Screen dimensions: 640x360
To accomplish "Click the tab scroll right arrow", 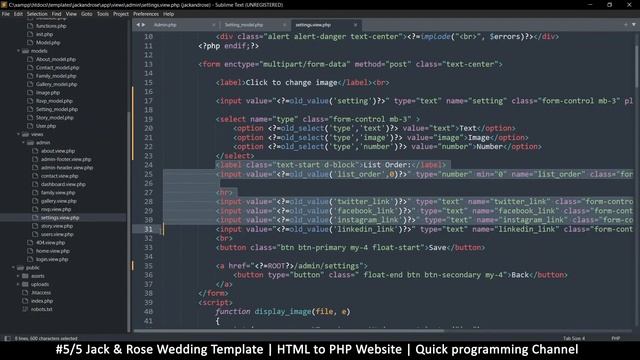I will [x=143, y=25].
